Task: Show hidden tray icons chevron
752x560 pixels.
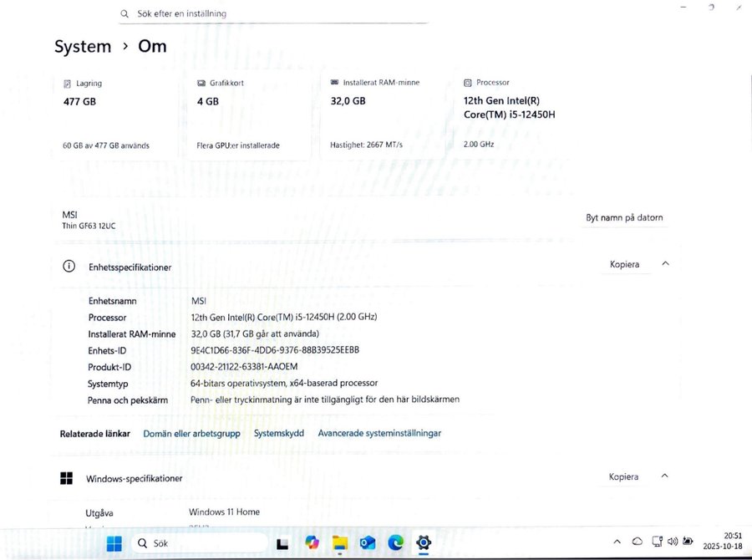Action: tap(617, 542)
